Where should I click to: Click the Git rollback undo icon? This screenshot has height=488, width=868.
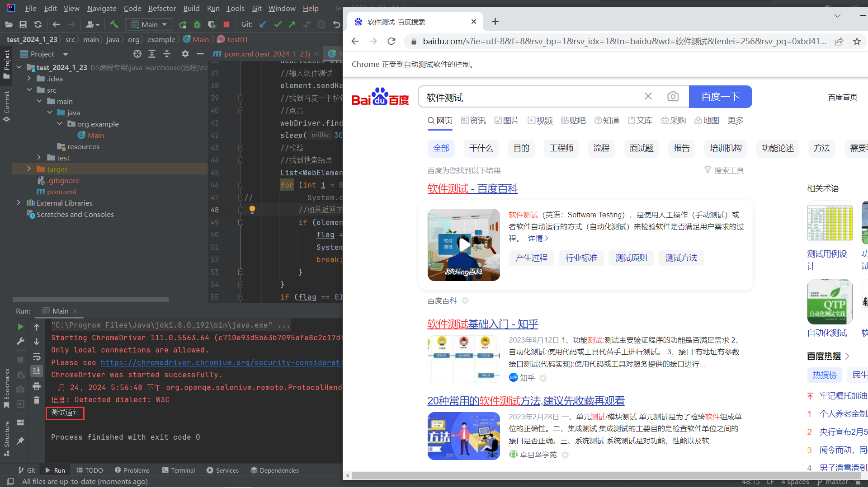tap(336, 24)
